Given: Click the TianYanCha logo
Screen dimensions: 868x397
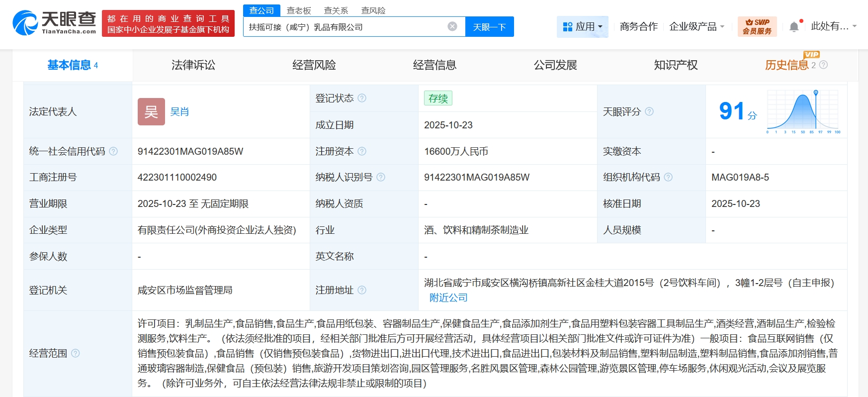Looking at the screenshot, I should pos(55,23).
